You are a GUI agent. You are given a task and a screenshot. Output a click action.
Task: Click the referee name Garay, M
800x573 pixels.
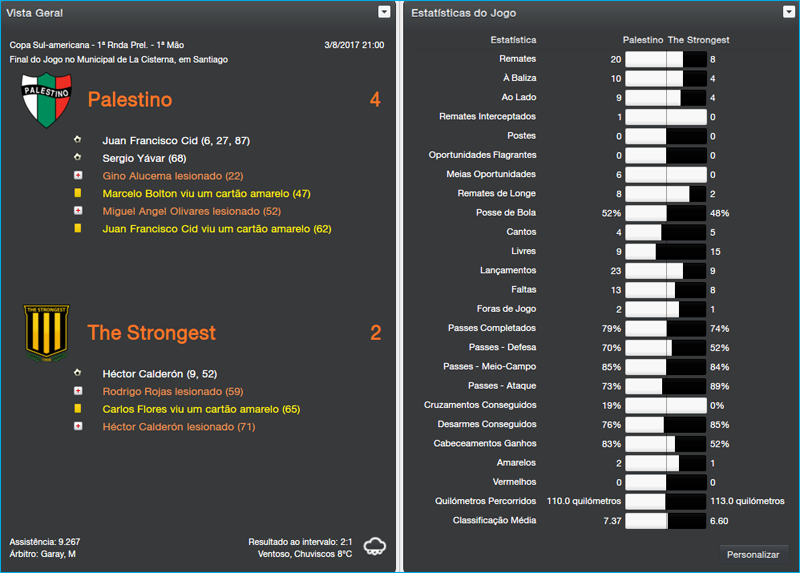pos(58,554)
